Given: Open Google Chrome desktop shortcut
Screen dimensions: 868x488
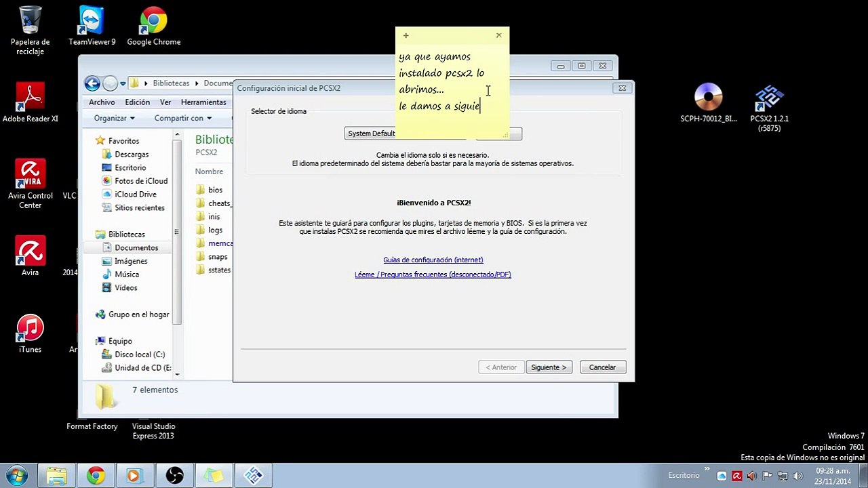Looking at the screenshot, I should coord(153,26).
